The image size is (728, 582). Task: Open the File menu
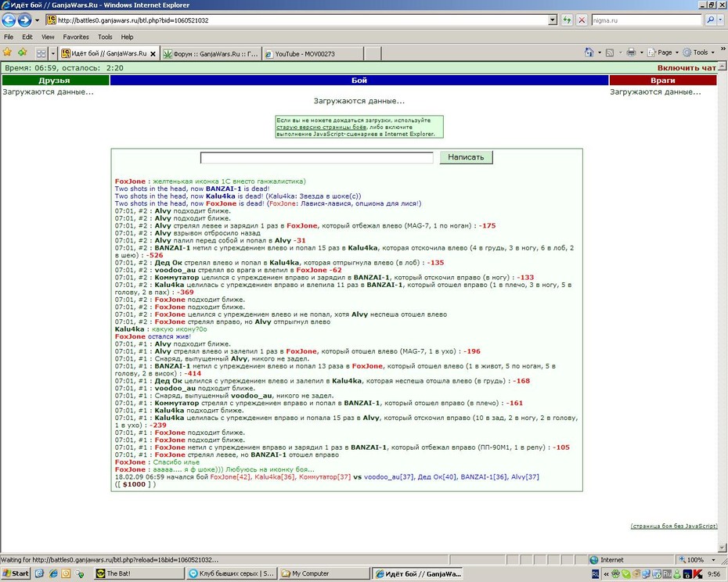[9, 37]
